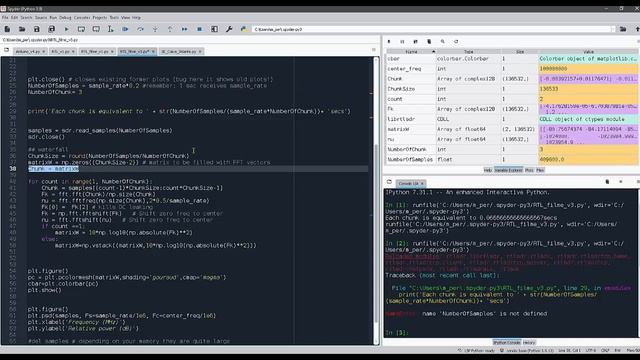The width and height of the screenshot is (640, 360).
Task: Search variables with the magnifier icon
Action: [442, 41]
